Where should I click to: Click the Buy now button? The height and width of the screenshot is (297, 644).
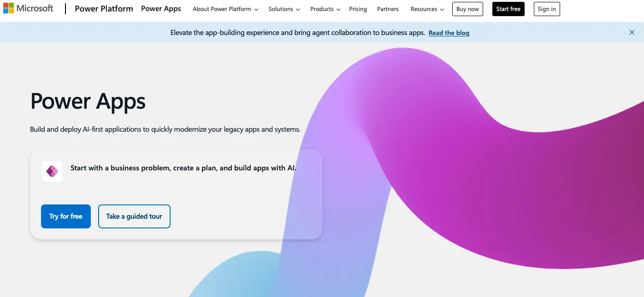click(467, 9)
